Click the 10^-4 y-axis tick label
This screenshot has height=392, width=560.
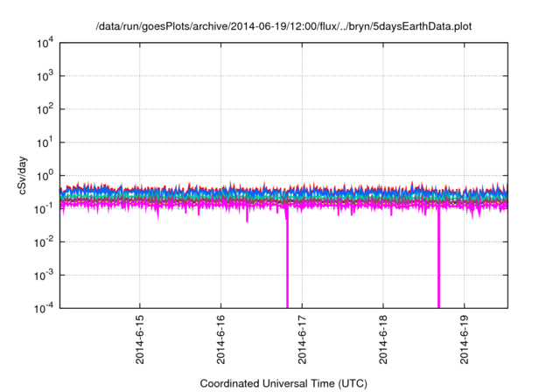[x=44, y=309]
